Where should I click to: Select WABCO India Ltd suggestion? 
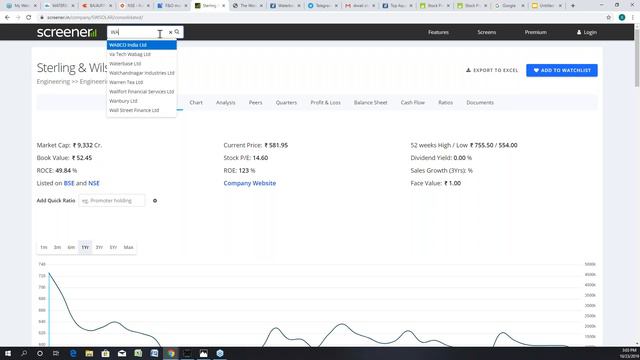[x=142, y=45]
